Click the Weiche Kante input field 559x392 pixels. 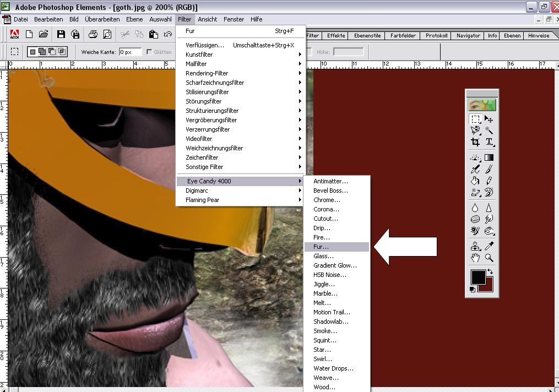coord(130,52)
